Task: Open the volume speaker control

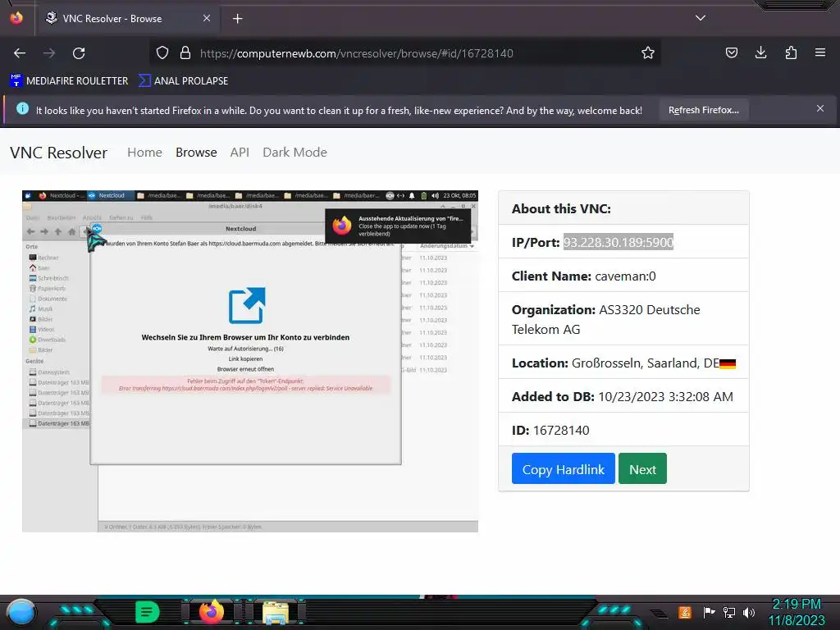Action: [749, 612]
